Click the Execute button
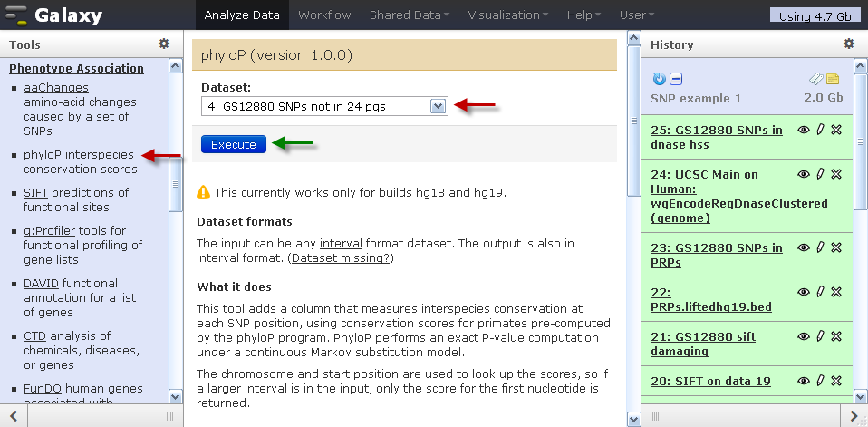This screenshot has height=427, width=868. click(234, 144)
